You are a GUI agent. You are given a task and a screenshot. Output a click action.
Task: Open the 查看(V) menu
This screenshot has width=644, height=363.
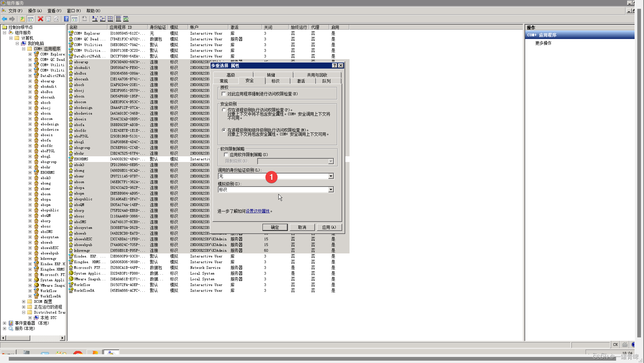54,10
